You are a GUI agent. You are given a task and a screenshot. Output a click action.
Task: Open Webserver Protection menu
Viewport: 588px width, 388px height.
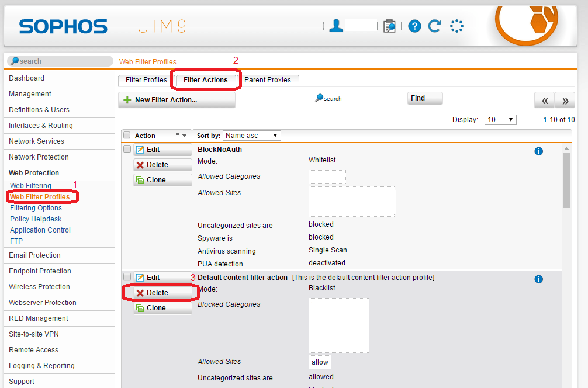tap(59, 302)
